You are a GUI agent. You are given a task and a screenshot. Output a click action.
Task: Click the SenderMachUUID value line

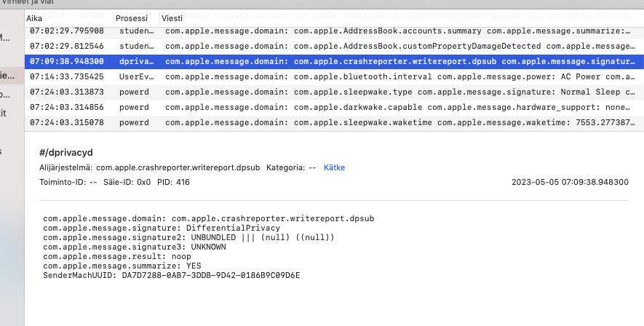click(171, 276)
